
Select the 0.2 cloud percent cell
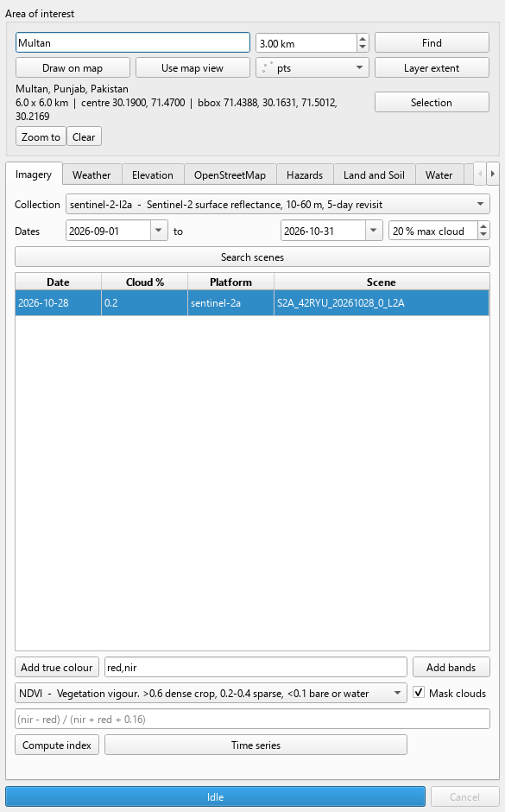tap(145, 303)
